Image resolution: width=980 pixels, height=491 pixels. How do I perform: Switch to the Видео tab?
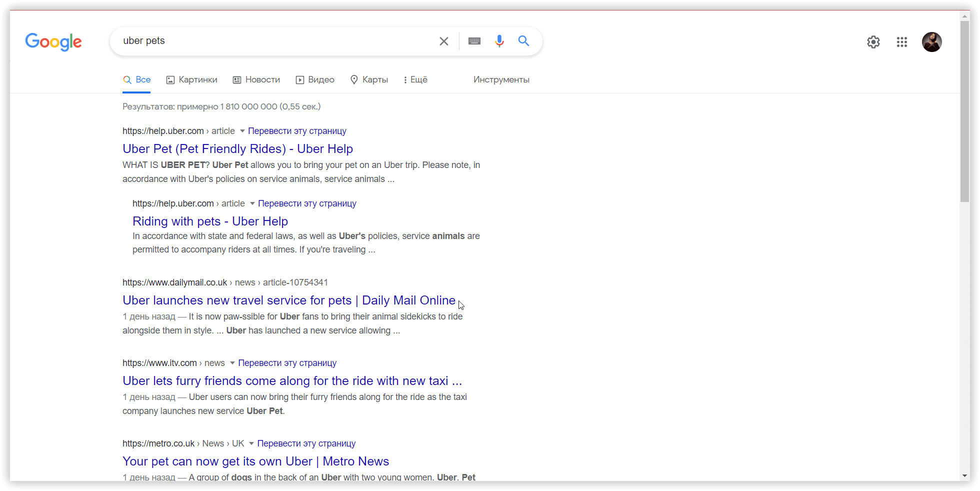point(315,79)
